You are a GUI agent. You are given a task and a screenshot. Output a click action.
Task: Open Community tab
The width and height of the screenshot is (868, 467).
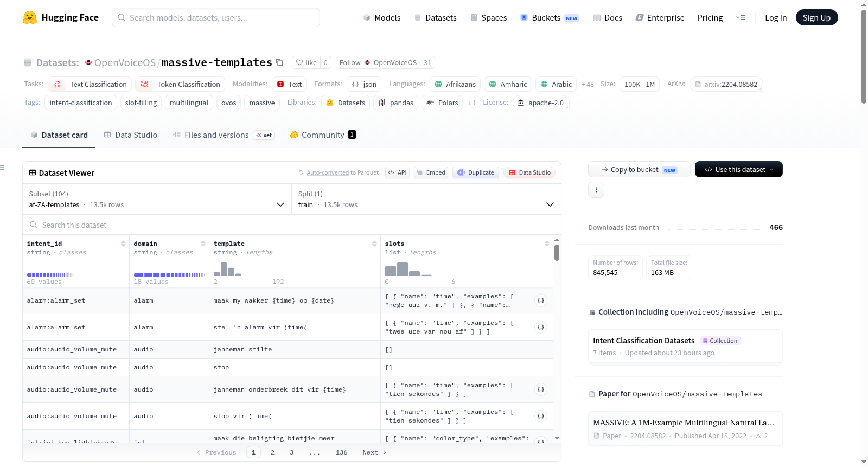(323, 135)
